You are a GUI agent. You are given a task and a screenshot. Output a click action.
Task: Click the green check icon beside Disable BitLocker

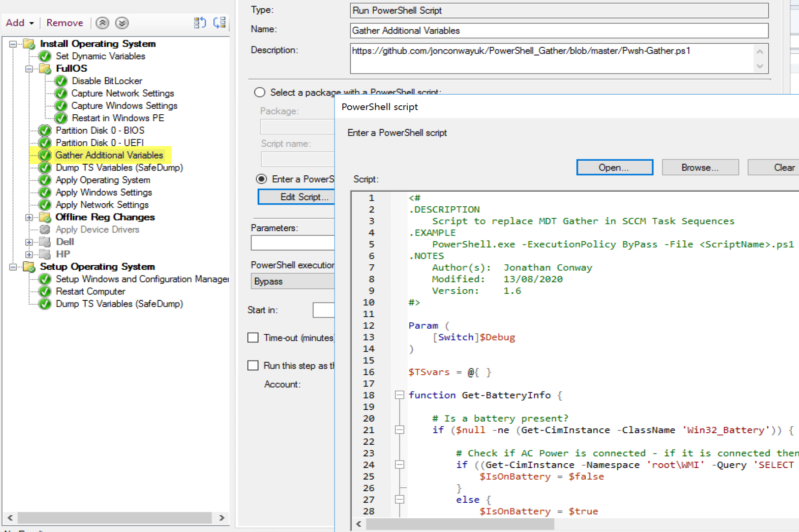click(x=61, y=81)
